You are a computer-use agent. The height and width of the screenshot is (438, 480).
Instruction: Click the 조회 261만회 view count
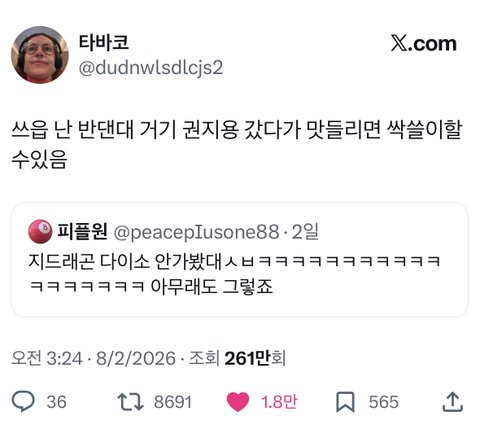(x=237, y=358)
